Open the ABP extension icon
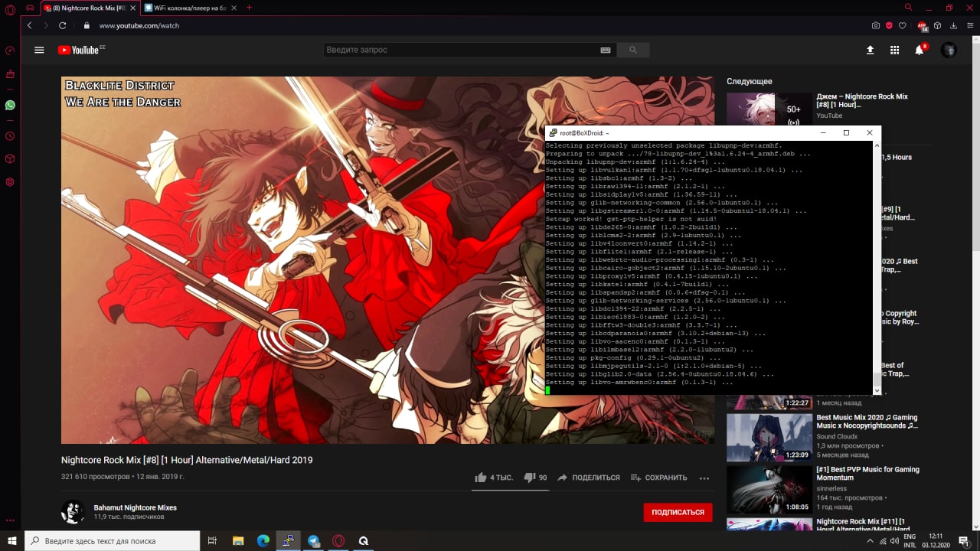This screenshot has width=980, height=551. [x=923, y=26]
